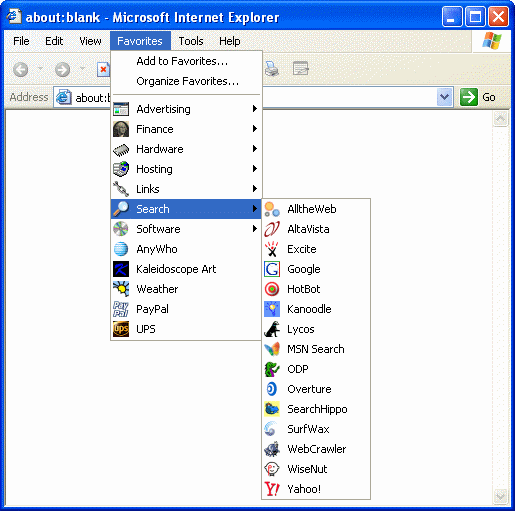Screen dimensions: 515x511
Task: Click the PayPal favicon in Favorites
Action: click(121, 309)
